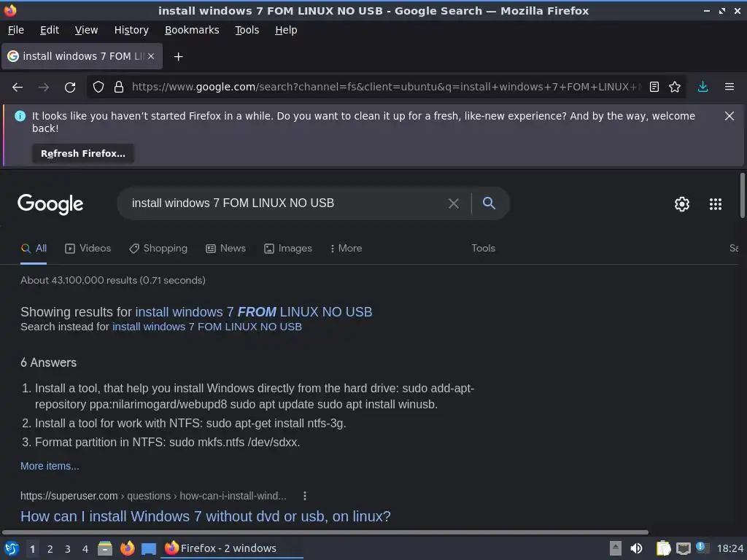This screenshot has width=747, height=560.
Task: Click into the Google search text field
Action: pyautogui.click(x=286, y=203)
